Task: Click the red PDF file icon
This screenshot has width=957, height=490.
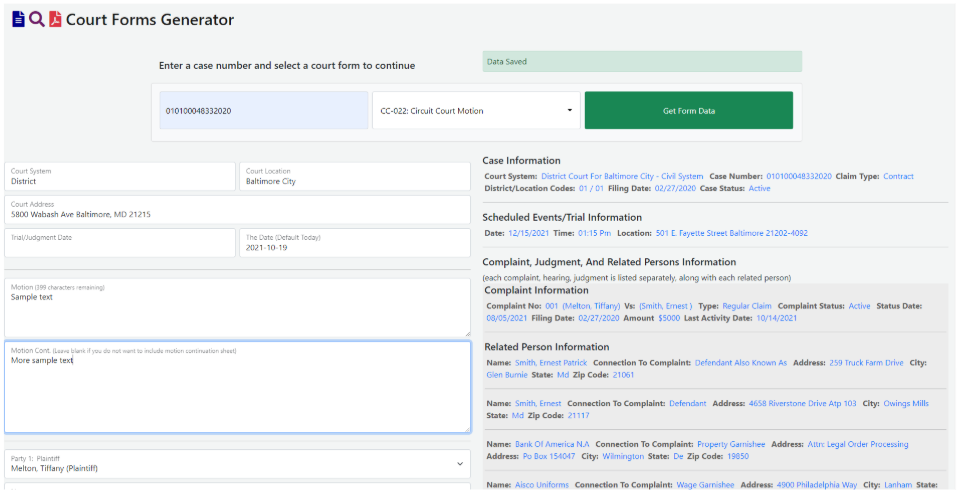Action: click(x=55, y=19)
